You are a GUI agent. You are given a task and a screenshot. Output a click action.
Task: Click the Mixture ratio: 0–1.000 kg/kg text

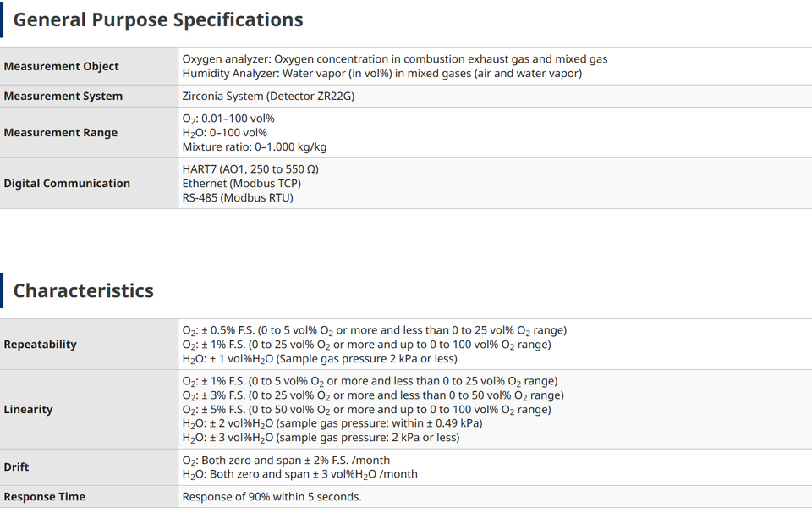[255, 147]
